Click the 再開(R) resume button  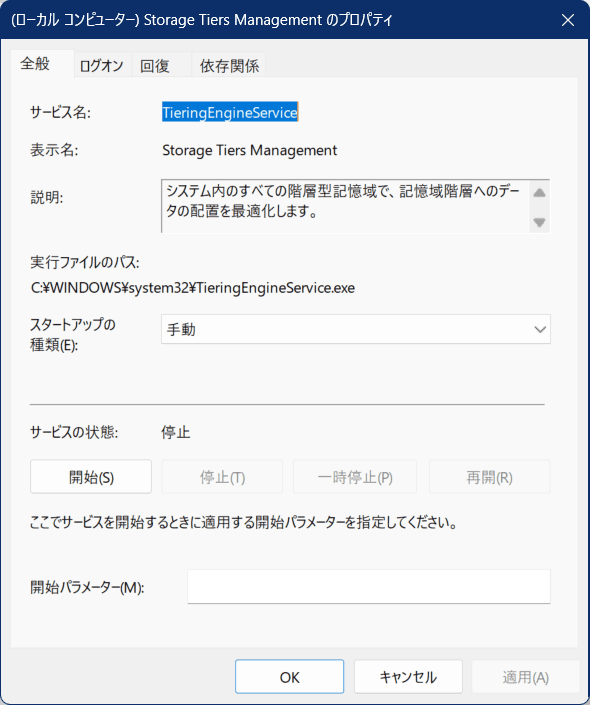coord(490,477)
